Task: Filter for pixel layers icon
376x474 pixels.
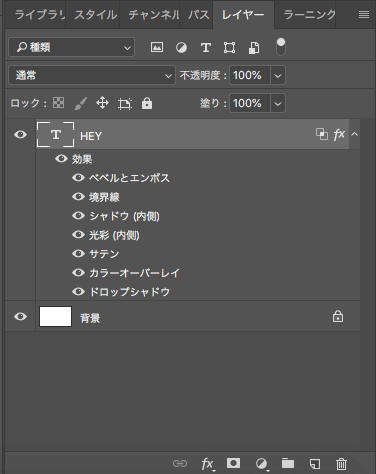Action: [x=157, y=47]
